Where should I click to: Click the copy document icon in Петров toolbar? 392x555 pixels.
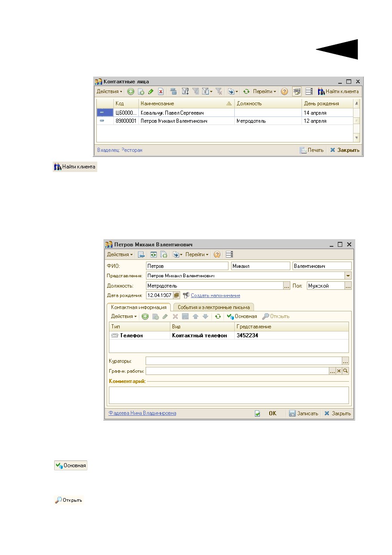[x=164, y=254]
